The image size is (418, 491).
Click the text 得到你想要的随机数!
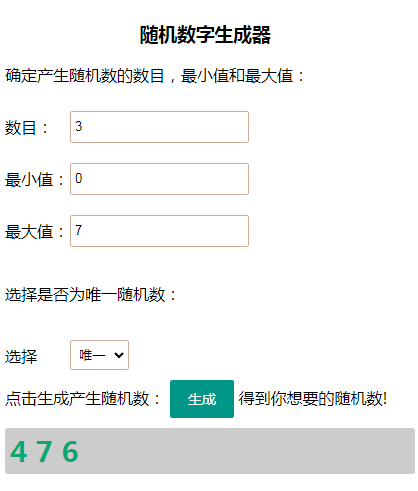(x=313, y=399)
